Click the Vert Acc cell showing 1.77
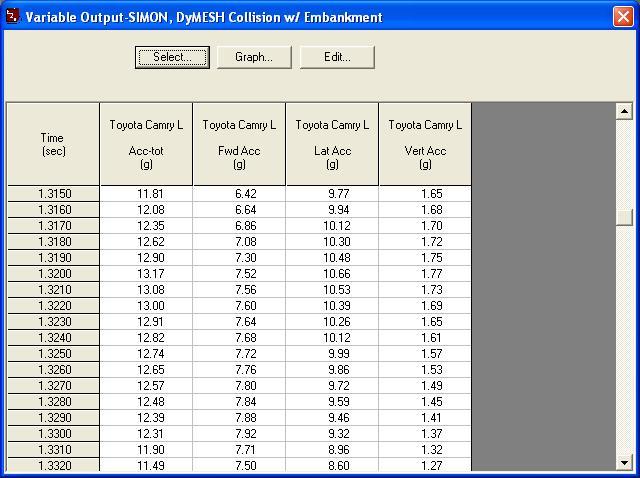The height and width of the screenshot is (478, 640). [x=425, y=275]
